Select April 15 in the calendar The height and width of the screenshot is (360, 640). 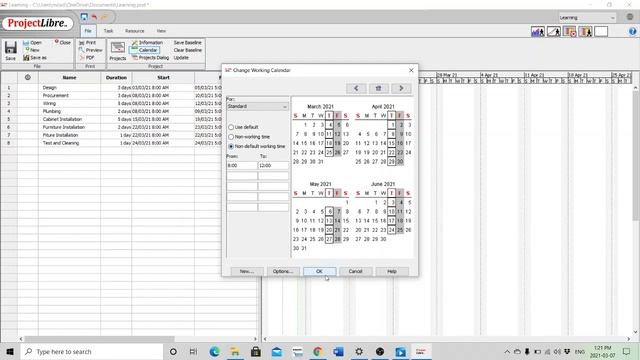[x=391, y=143]
